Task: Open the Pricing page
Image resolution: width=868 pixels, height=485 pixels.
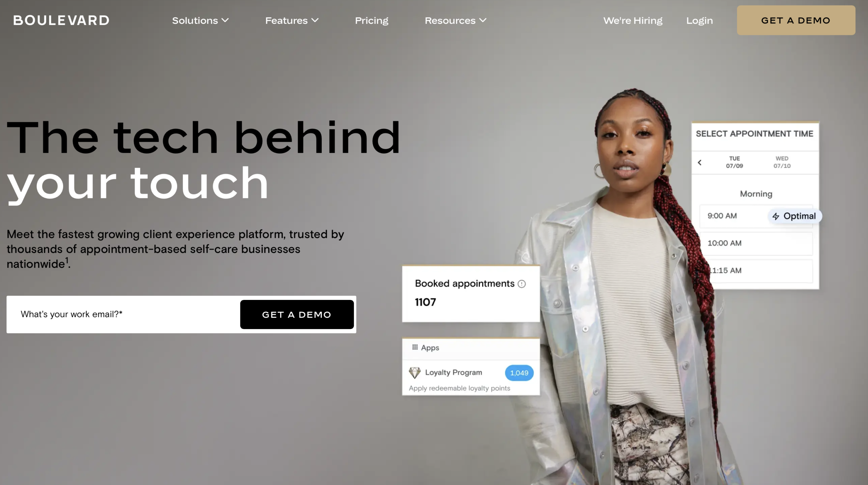Action: tap(372, 21)
